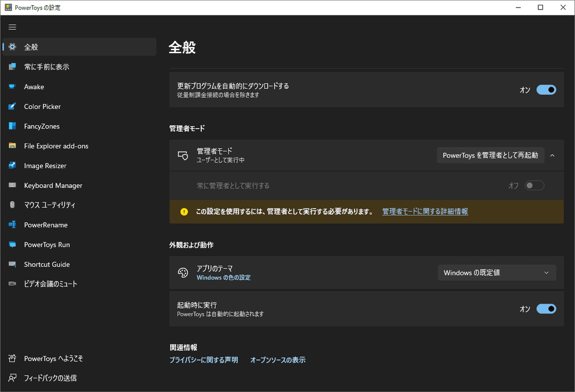Click the shield icon in 管理者モード row
This screenshot has height=392, width=575.
point(183,156)
